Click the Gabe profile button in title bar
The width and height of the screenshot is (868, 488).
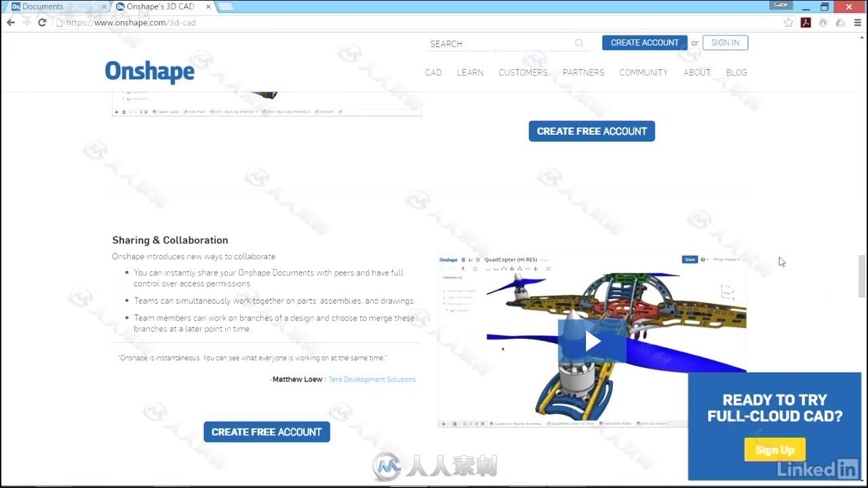pos(781,5)
